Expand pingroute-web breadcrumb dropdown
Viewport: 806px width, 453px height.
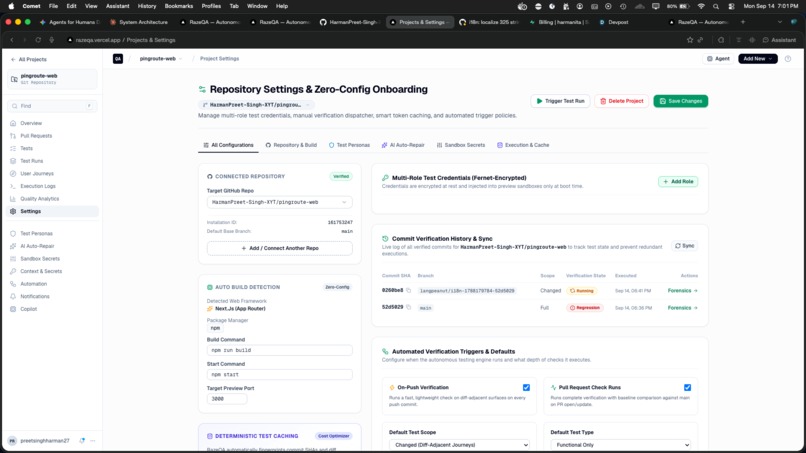pos(161,59)
